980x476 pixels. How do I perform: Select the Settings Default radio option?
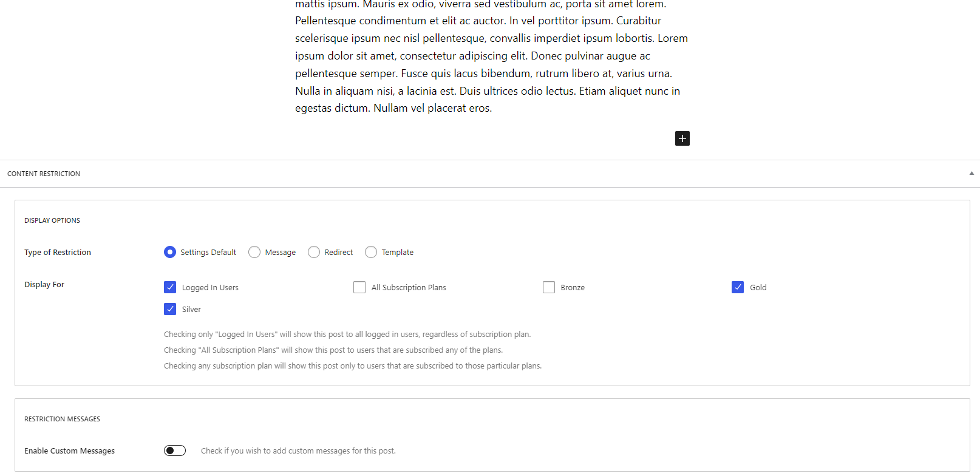[170, 252]
